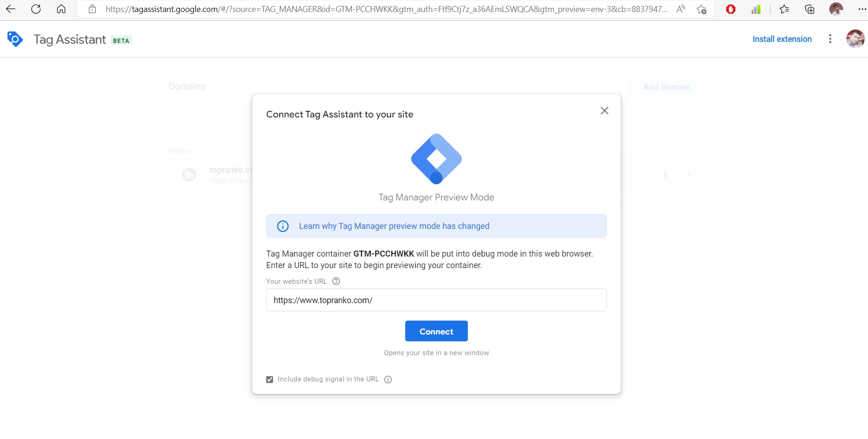Open history entry three-dot menu
The image size is (868, 439).
click(665, 175)
